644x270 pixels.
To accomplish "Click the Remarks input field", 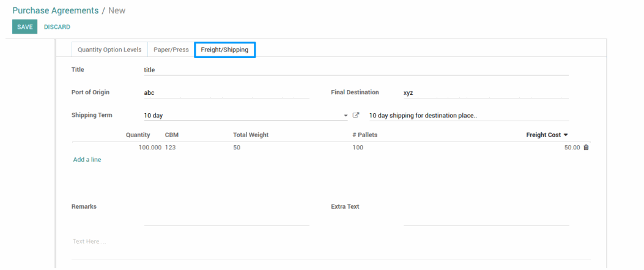I will coord(226,219).
